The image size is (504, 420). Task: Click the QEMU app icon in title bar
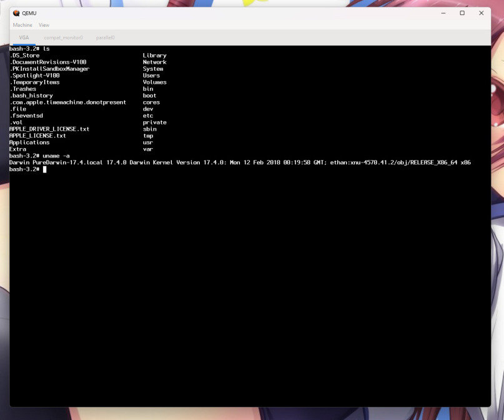click(x=16, y=13)
